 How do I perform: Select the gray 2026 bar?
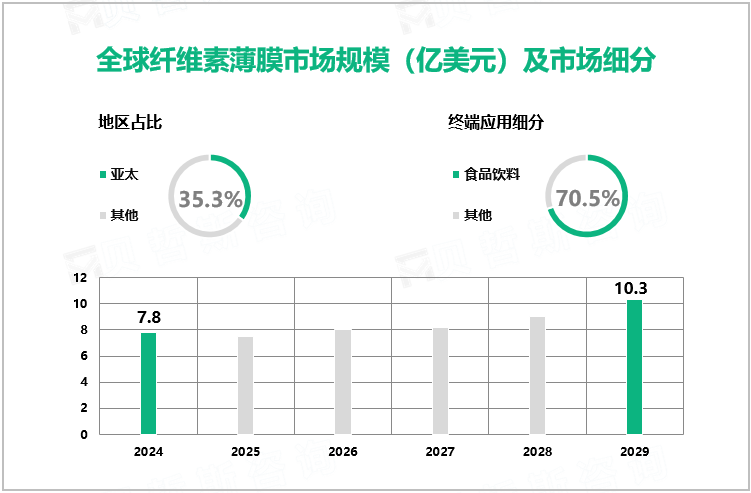click(343, 382)
